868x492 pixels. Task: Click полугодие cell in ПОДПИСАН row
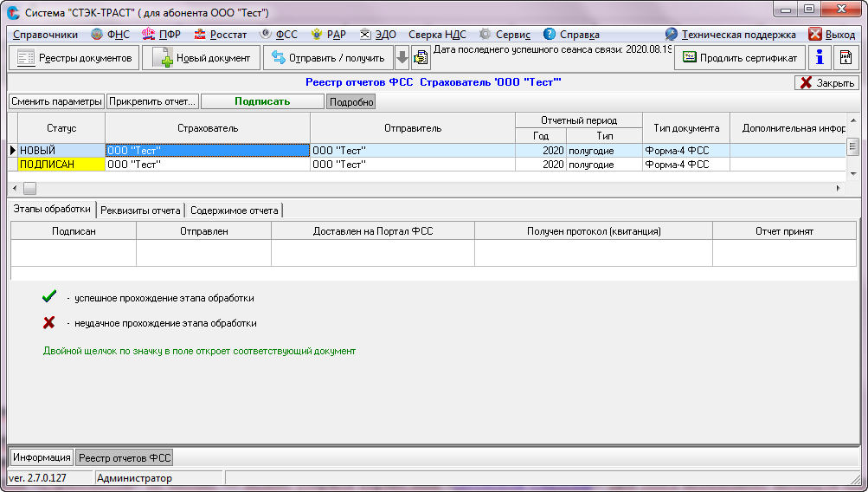pyautogui.click(x=605, y=165)
